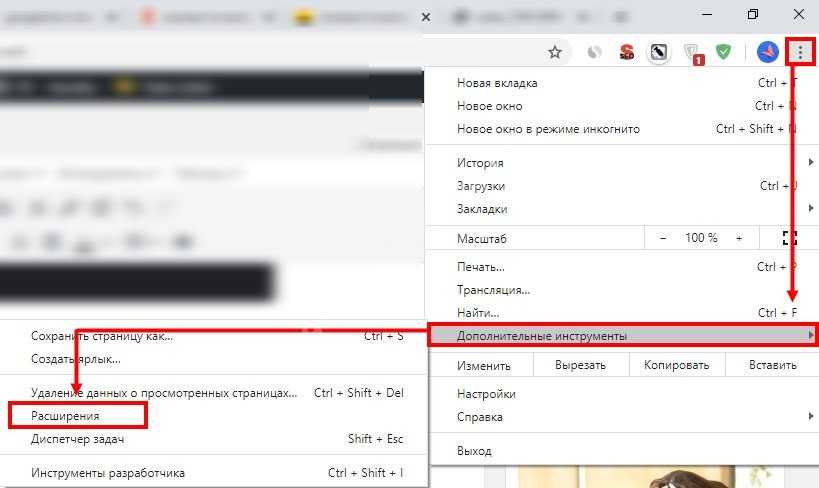Image resolution: width=819 pixels, height=488 pixels.
Task: Open the three-dot Chrome menu
Action: click(x=802, y=52)
